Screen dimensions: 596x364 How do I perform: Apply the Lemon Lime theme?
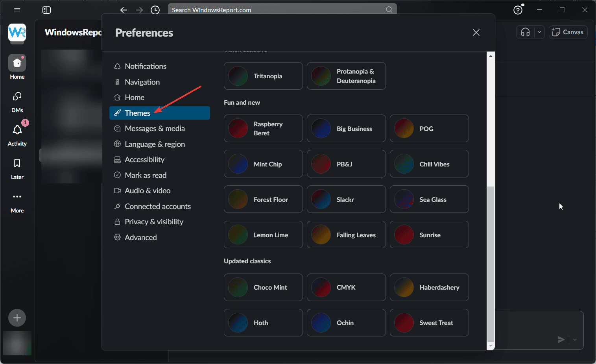click(x=263, y=235)
